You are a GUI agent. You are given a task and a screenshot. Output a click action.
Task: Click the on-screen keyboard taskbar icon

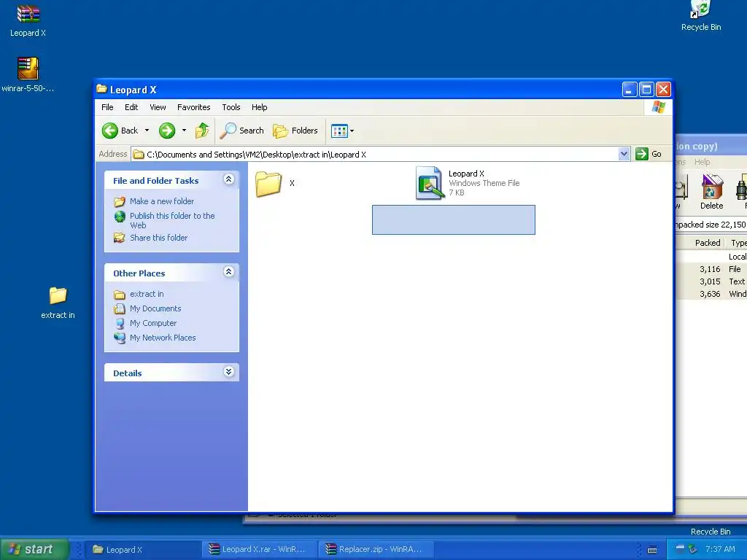(652, 550)
